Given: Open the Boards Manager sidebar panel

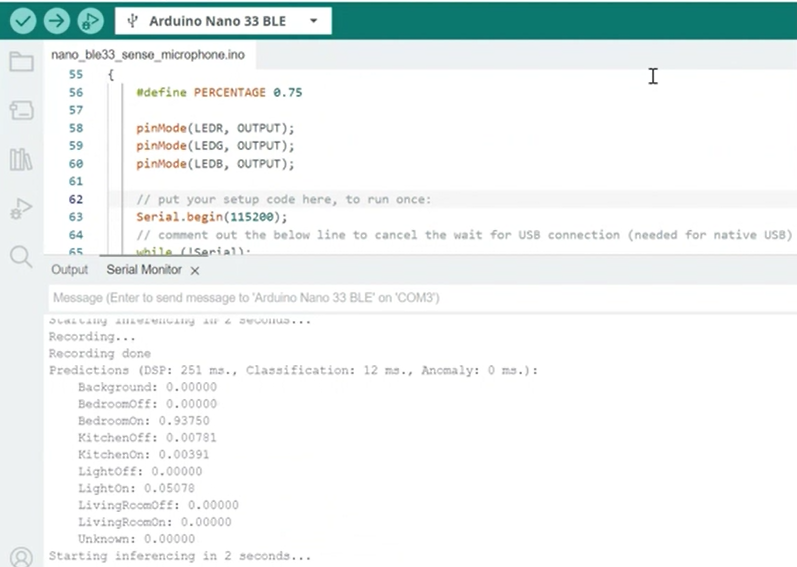Looking at the screenshot, I should point(21,110).
